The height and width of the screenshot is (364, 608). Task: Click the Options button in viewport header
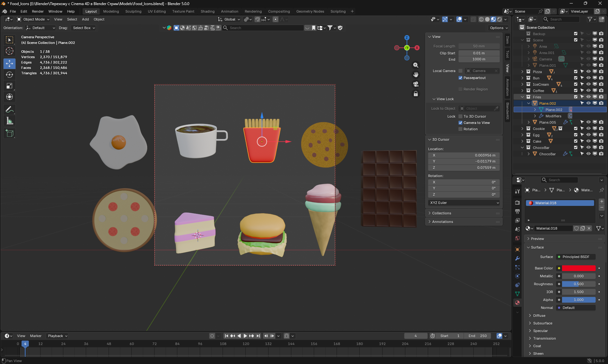tap(499, 28)
